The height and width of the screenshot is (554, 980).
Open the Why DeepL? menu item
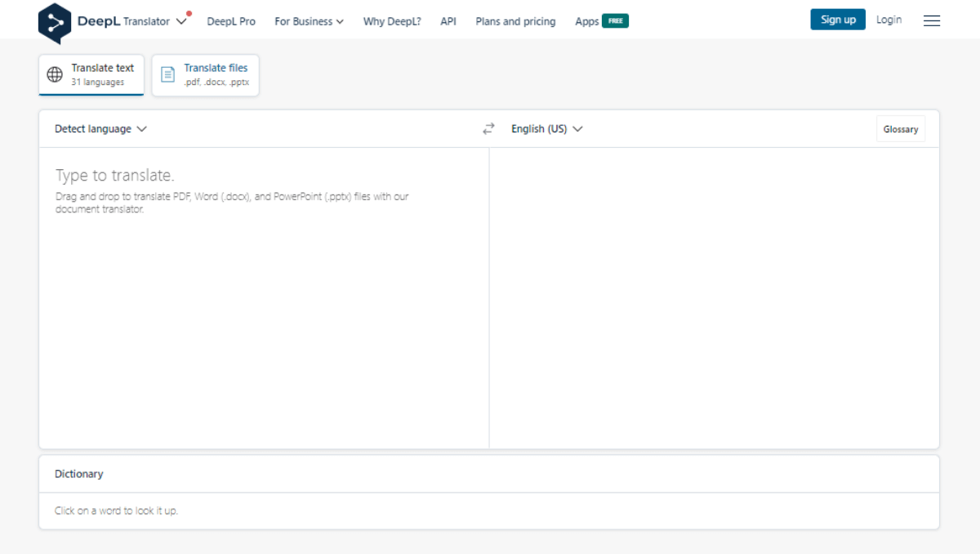click(x=392, y=21)
